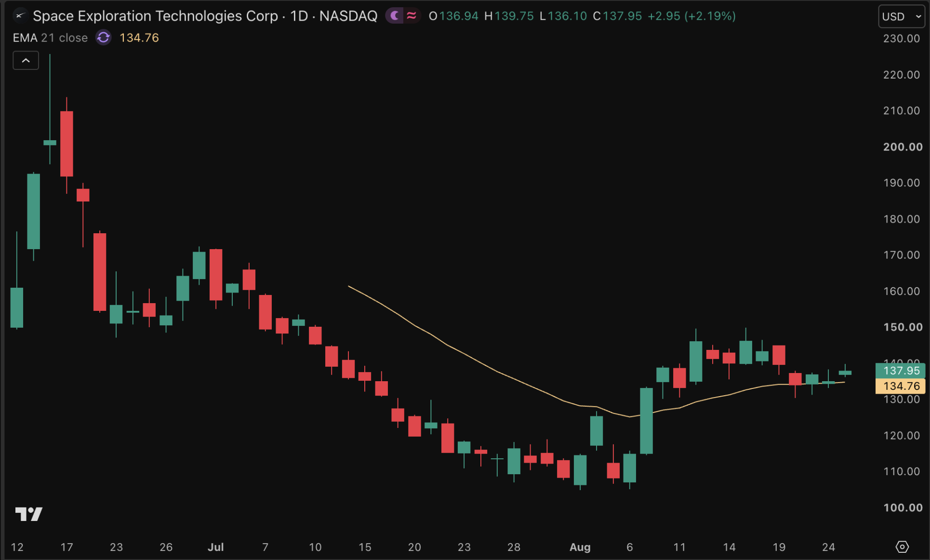
Task: Click the close price value 137.95 in header
Action: [622, 16]
